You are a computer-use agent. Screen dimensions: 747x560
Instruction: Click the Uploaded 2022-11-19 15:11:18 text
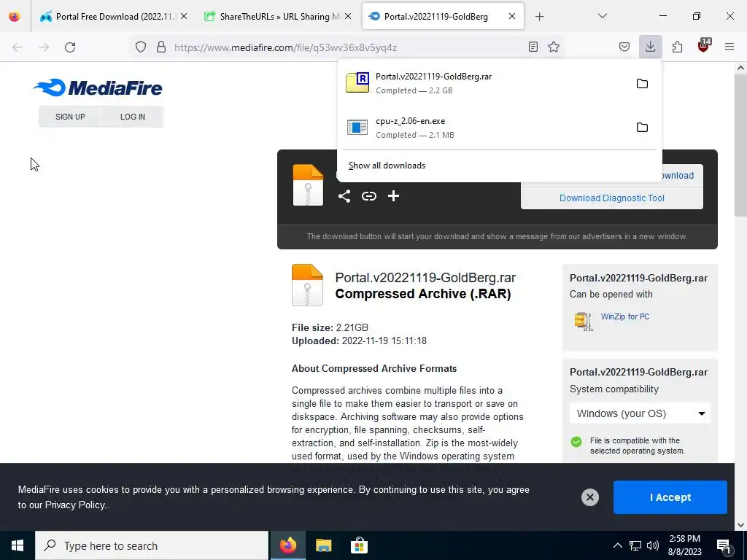click(359, 341)
